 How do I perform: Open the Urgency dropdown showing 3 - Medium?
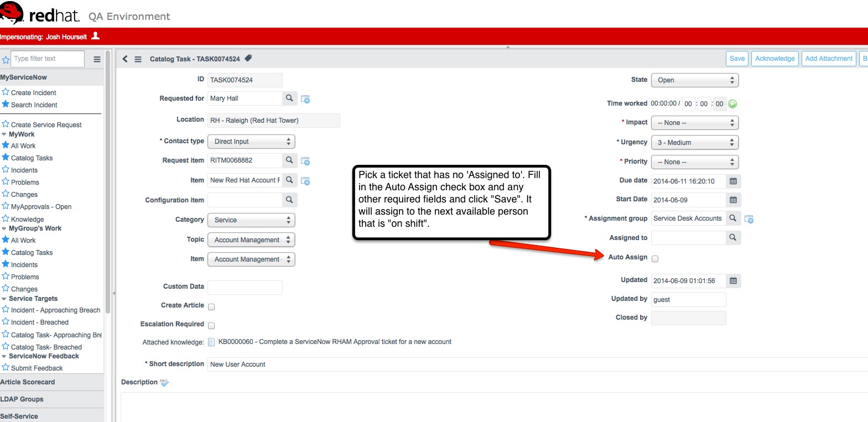pyautogui.click(x=695, y=143)
